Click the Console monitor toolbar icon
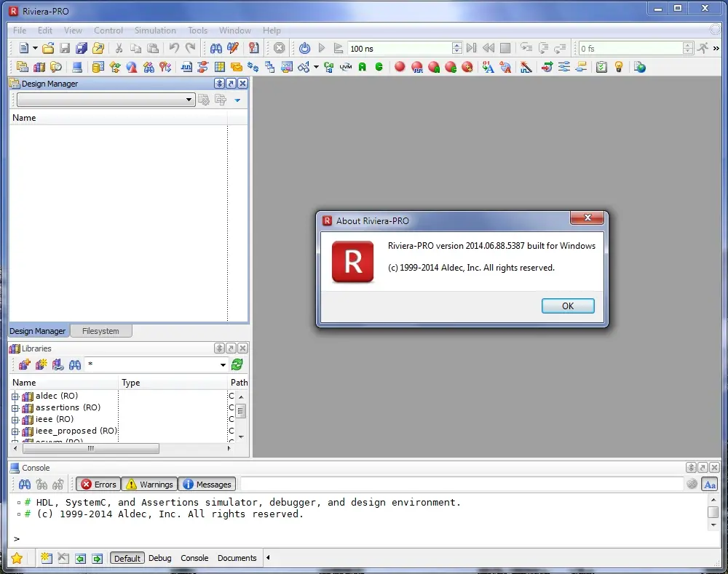 click(77, 67)
